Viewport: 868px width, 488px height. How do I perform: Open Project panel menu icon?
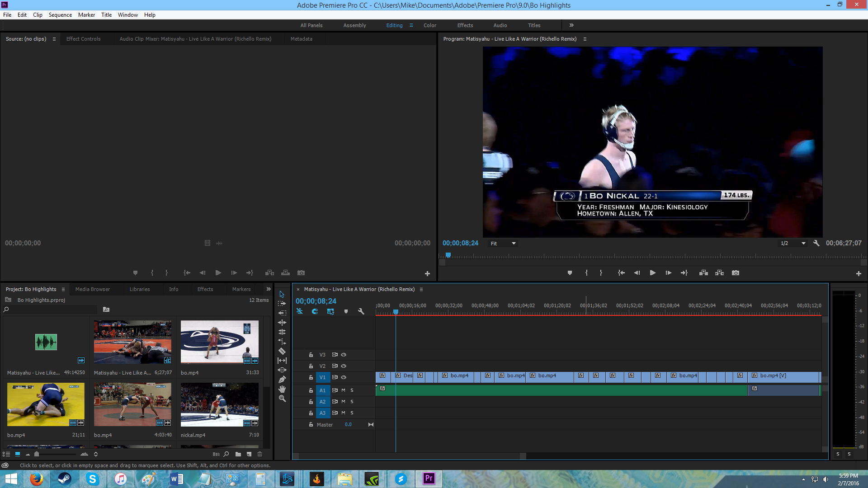(63, 290)
